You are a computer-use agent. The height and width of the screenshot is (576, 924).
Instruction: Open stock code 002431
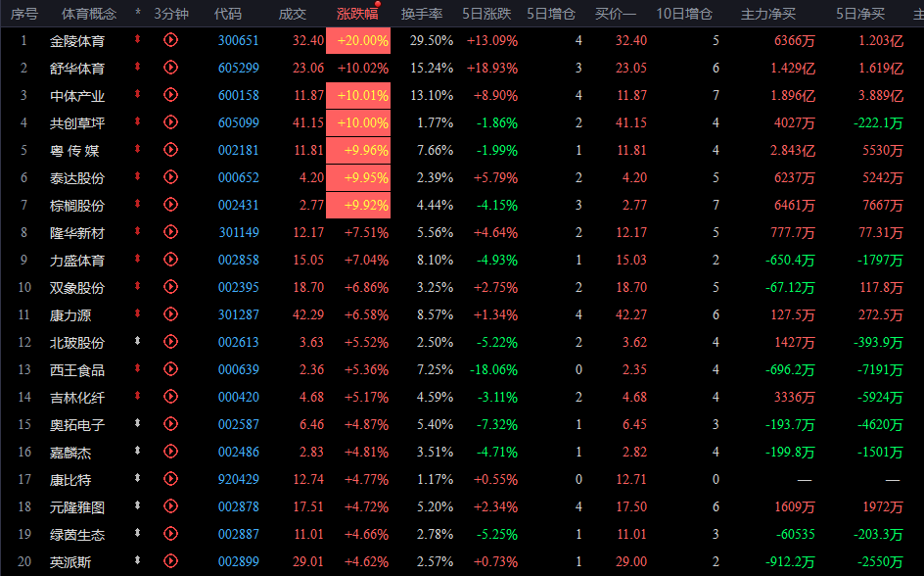[238, 206]
